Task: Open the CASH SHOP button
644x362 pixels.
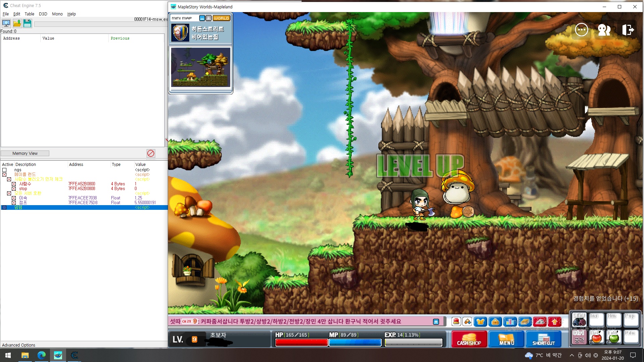Action: [469, 339]
